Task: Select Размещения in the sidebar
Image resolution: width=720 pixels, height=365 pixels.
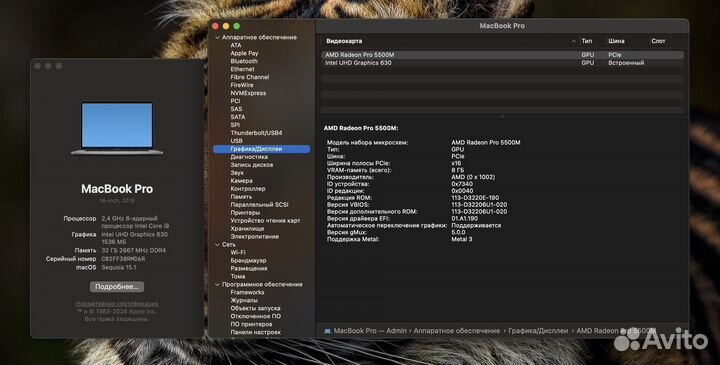Action: [248, 269]
